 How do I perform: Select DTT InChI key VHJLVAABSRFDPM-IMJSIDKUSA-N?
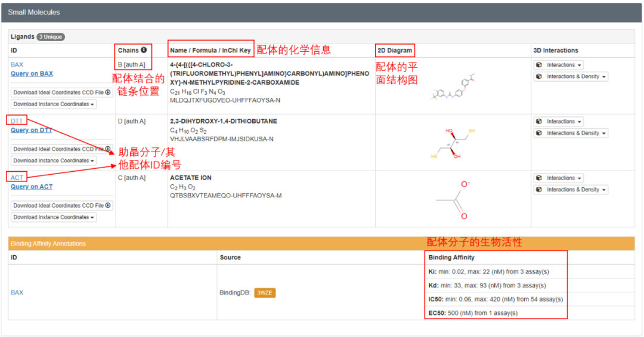[222, 139]
